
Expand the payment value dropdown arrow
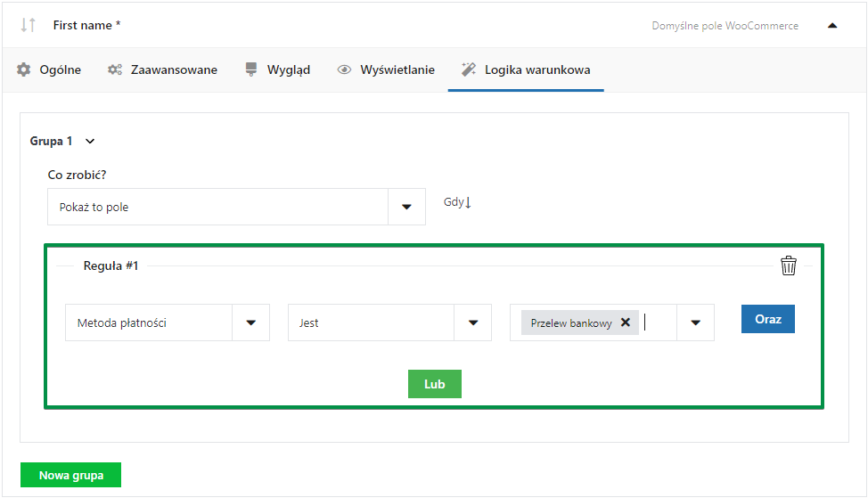[696, 322]
